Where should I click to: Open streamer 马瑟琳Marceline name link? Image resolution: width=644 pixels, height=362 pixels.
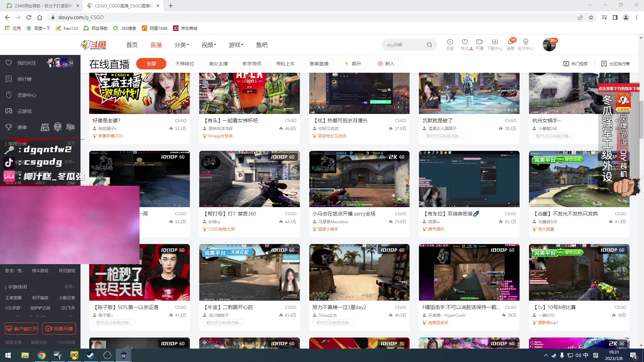point(333,222)
